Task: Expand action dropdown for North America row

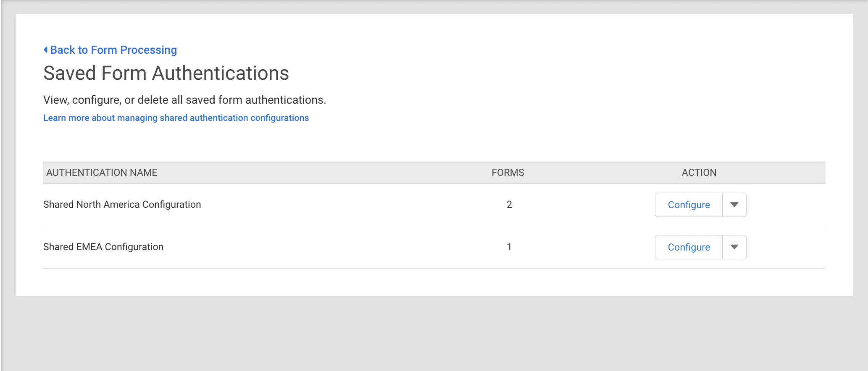Action: click(x=734, y=205)
